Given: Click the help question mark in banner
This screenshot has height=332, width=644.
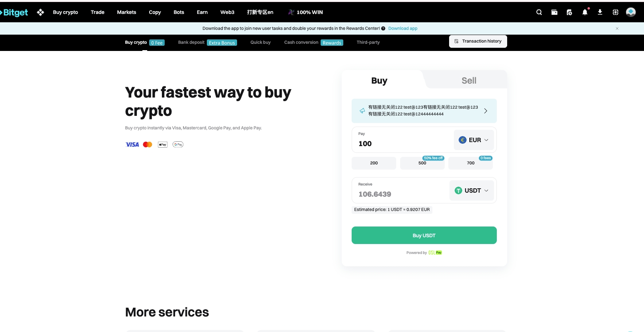Looking at the screenshot, I should coord(383,29).
